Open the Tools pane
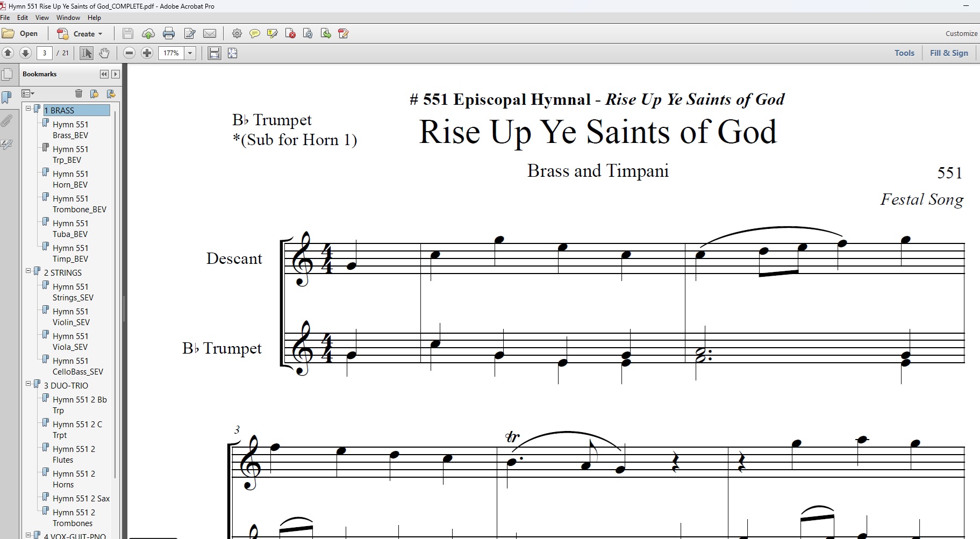This screenshot has width=980, height=539. (x=904, y=53)
